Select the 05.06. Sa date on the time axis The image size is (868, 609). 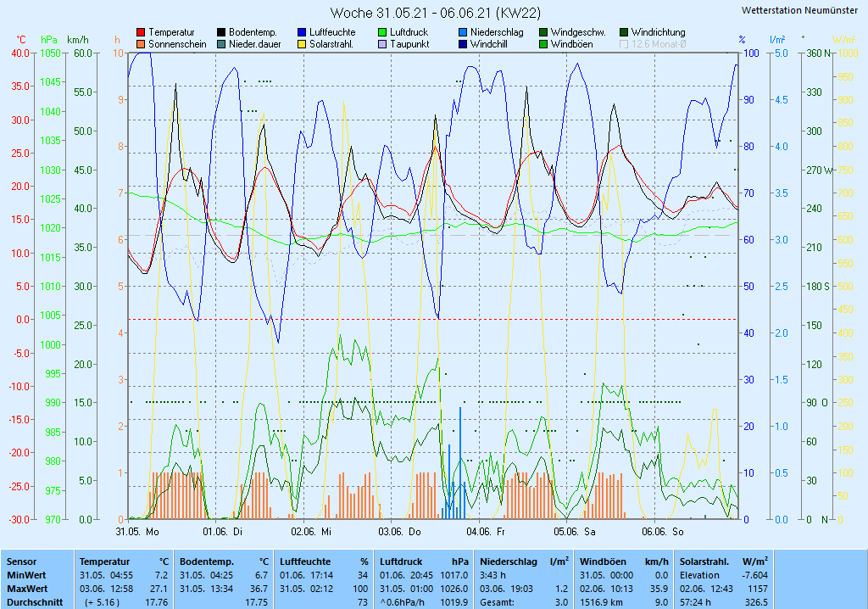tap(575, 532)
